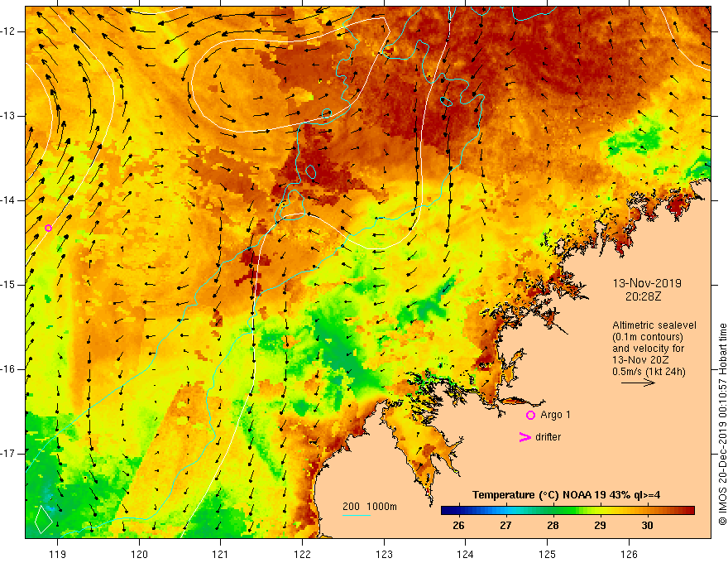The width and height of the screenshot is (728, 563).
Task: Click the '200 1000m' depth label
Action: [370, 507]
